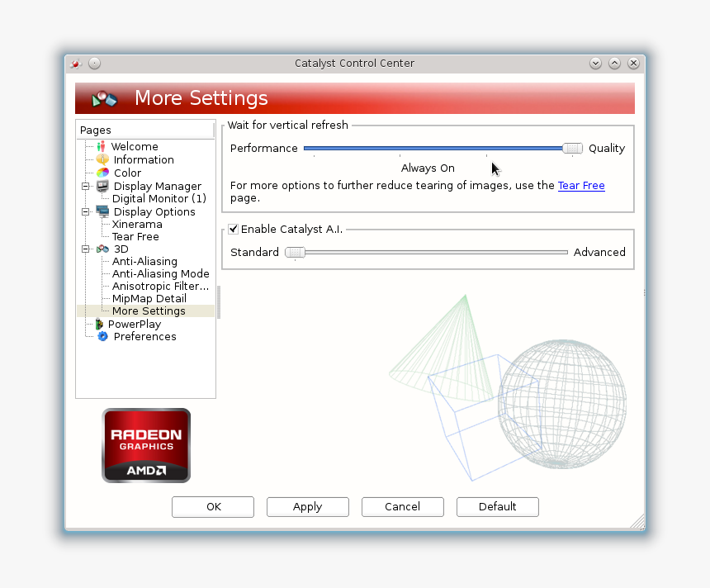
Task: Open the Color page
Action: 127,173
